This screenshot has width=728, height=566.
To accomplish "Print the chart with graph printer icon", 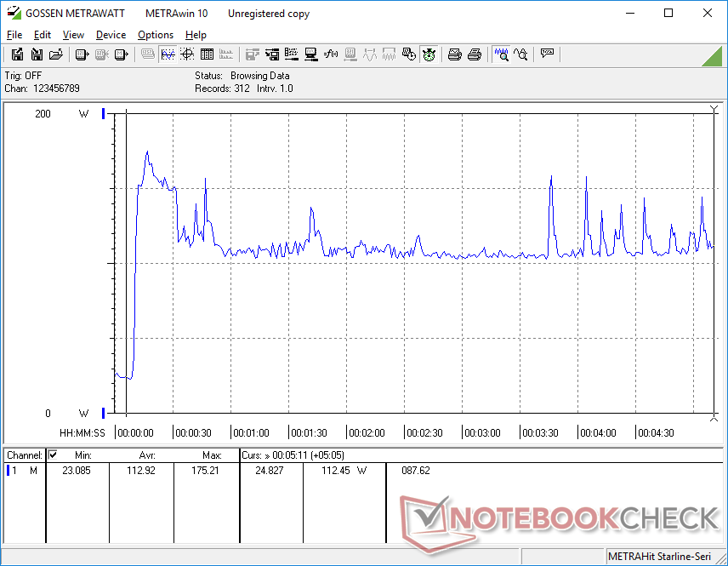I will 454,54.
